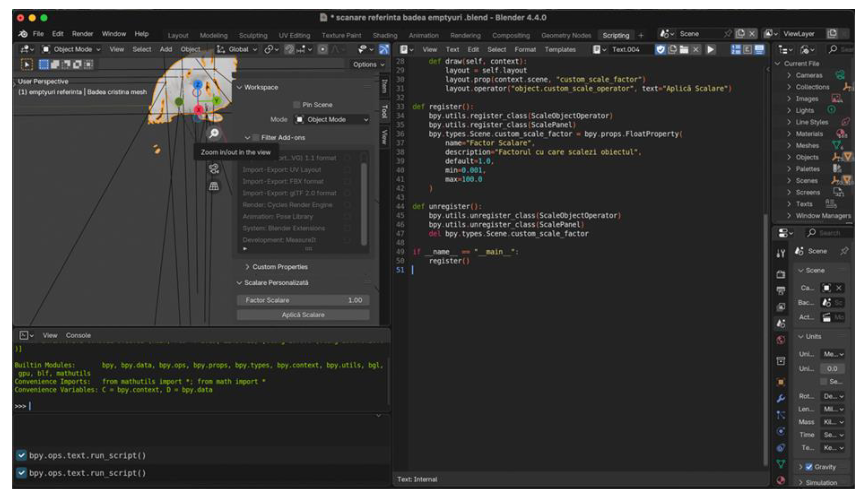The height and width of the screenshot is (496, 868).
Task: Open World properties tab icon
Action: 781,340
